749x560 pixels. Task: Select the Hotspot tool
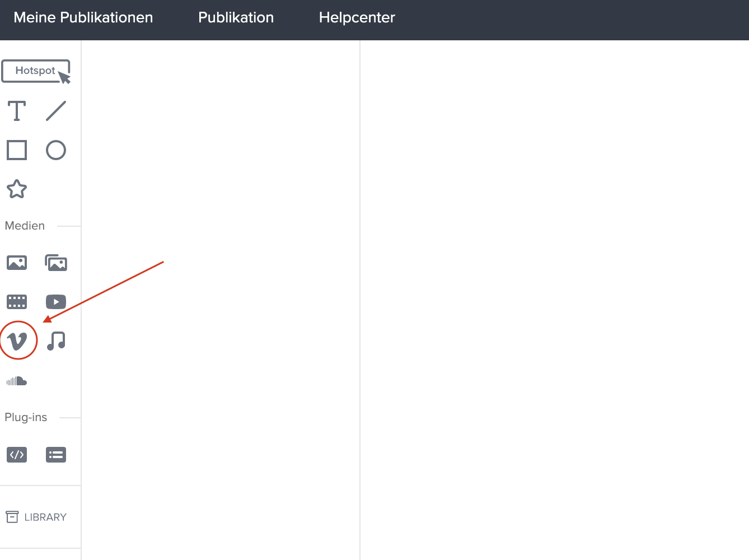[35, 71]
